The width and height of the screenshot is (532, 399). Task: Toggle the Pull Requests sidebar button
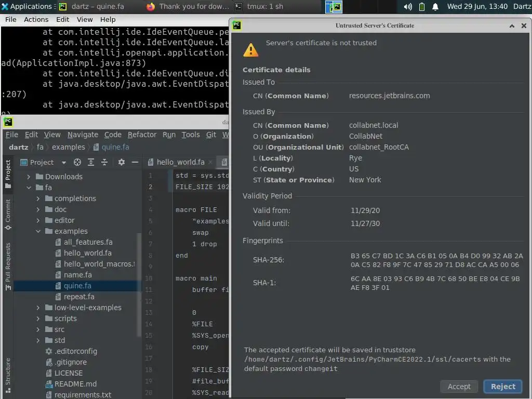coord(8,267)
